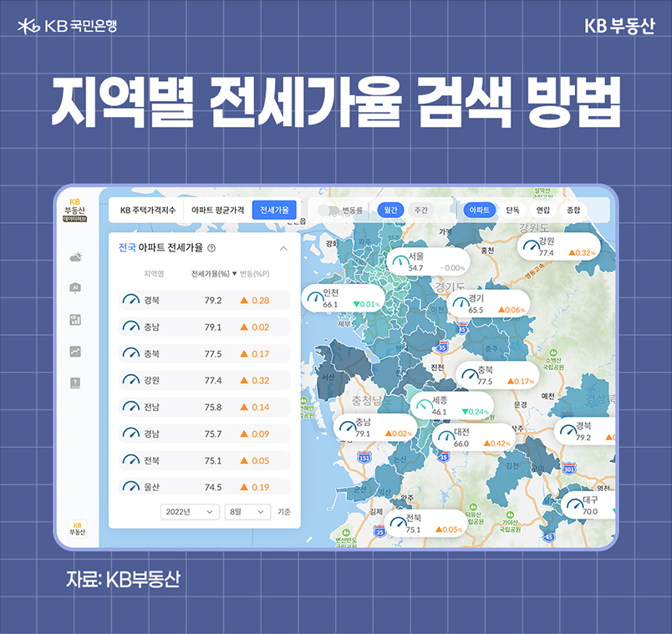Screen dimensions: 672x634
Task: Click the KB 부동산 text at top right
Action: 619,26
